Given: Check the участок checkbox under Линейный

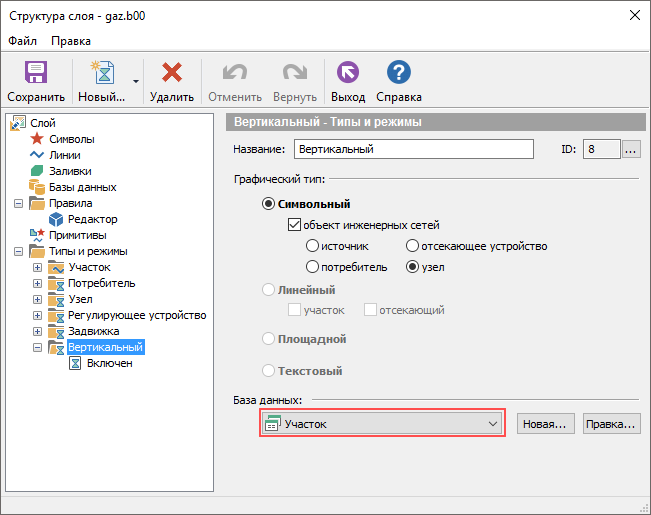Looking at the screenshot, I should click(294, 309).
